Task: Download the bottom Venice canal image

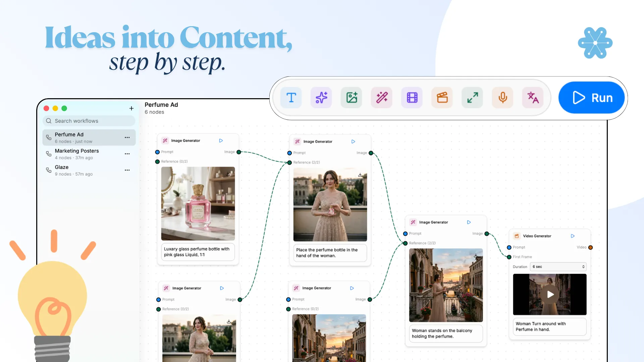Action: (x=359, y=322)
